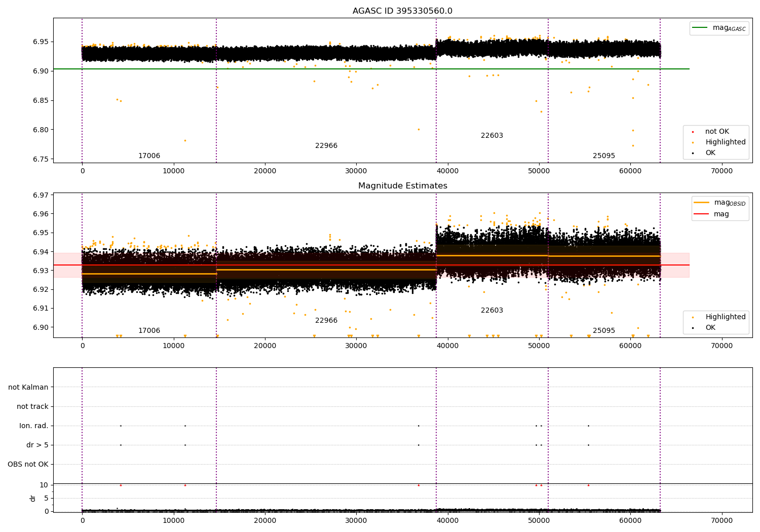
Task: Click the 70000 tick of the bottom plot
Action: click(x=721, y=521)
